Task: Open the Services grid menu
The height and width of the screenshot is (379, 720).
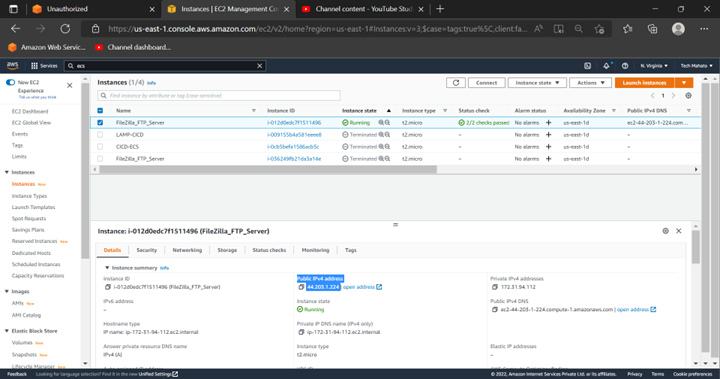Action: pyautogui.click(x=44, y=66)
